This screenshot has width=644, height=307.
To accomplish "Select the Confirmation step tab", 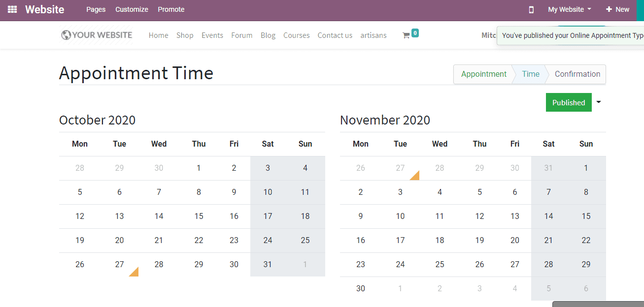I will click(x=577, y=74).
